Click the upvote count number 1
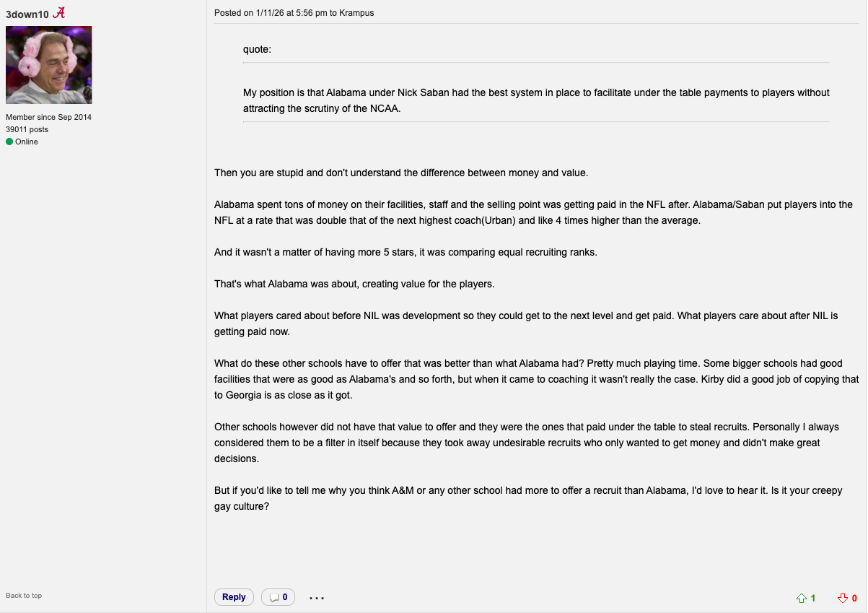This screenshot has height=613, width=868. (813, 598)
